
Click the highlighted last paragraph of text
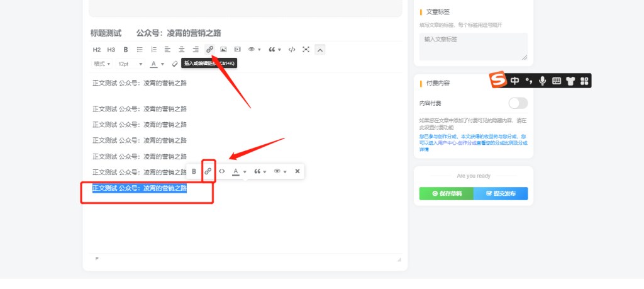(140, 188)
